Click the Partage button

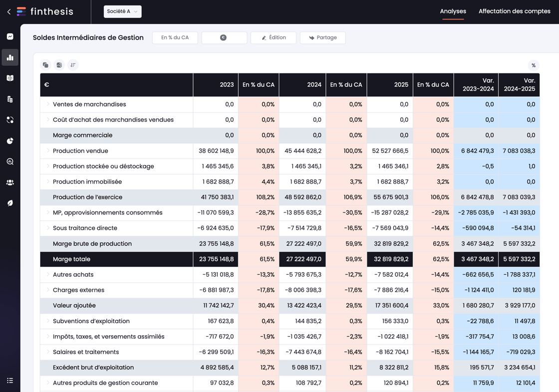coord(322,37)
